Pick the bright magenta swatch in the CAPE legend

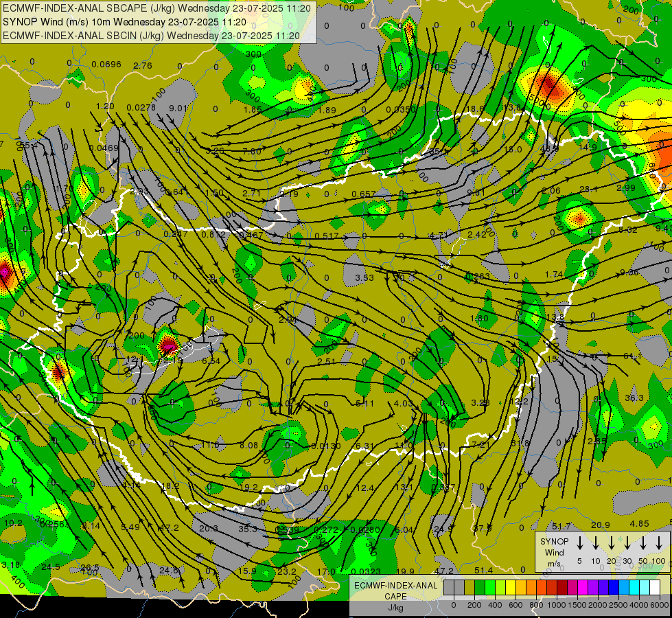tap(583, 588)
